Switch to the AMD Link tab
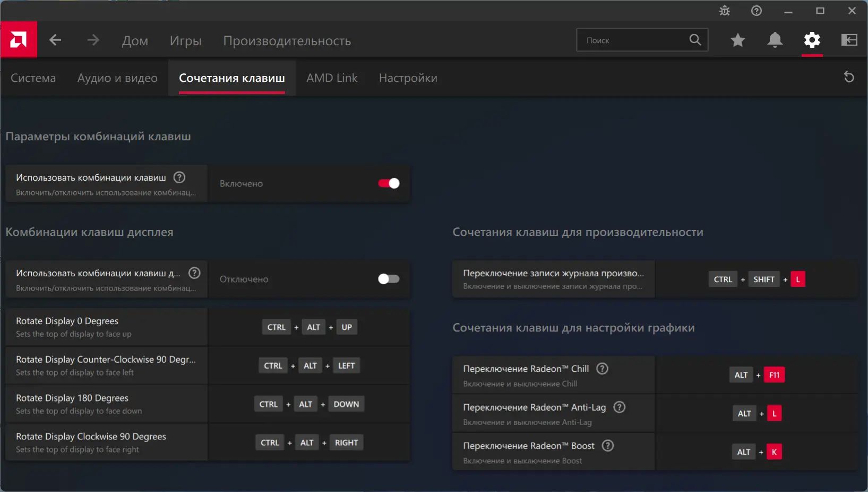868x492 pixels. tap(332, 78)
